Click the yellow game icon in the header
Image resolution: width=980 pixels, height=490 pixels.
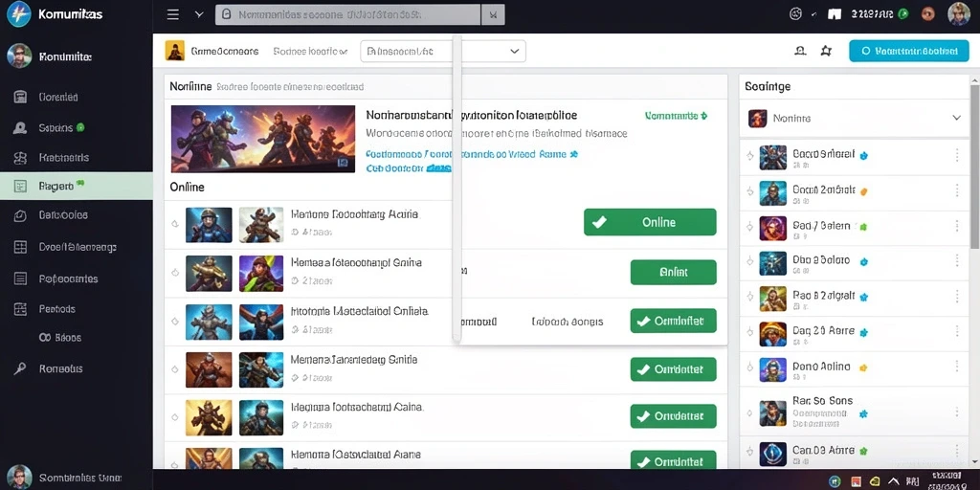(x=175, y=51)
